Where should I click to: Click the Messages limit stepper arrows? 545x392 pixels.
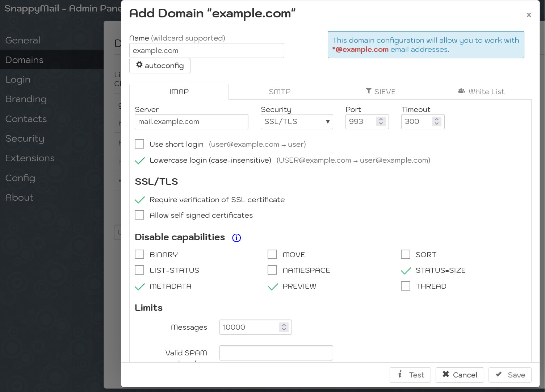[284, 327]
